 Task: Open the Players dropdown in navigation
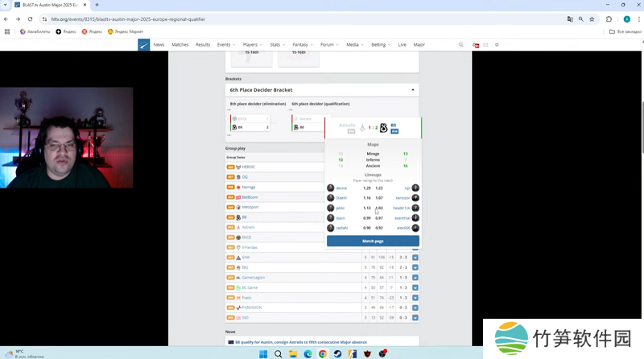[x=253, y=45]
